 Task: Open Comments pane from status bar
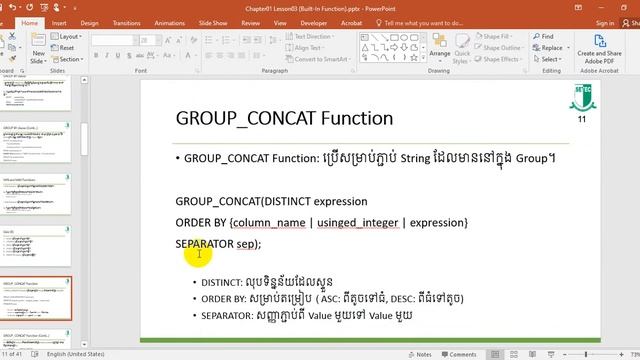[459, 354]
